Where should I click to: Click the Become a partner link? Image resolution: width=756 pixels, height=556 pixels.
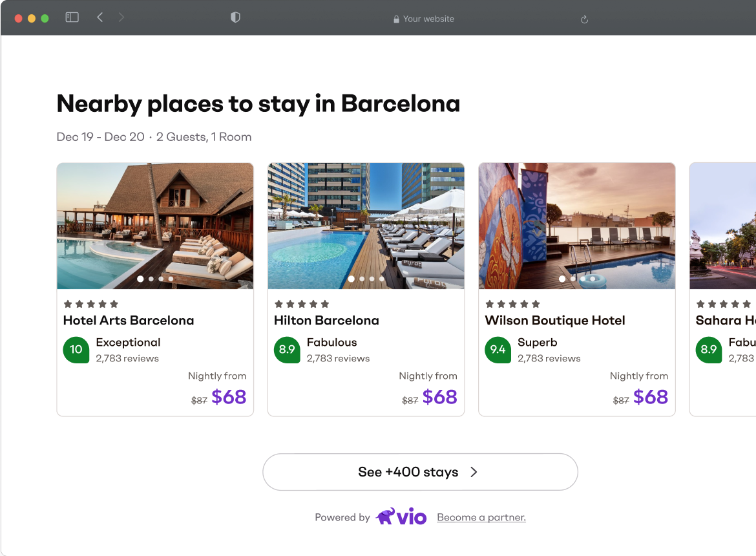(481, 517)
